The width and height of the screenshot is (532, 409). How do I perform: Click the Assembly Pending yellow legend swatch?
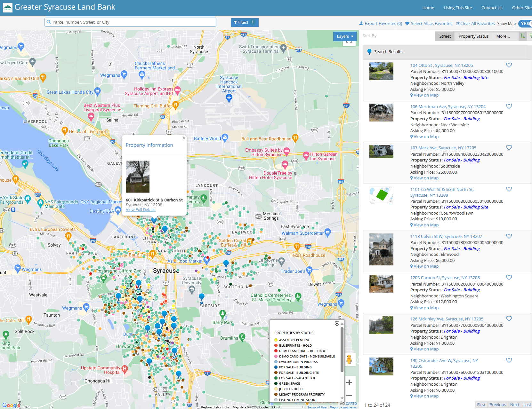coord(276,340)
